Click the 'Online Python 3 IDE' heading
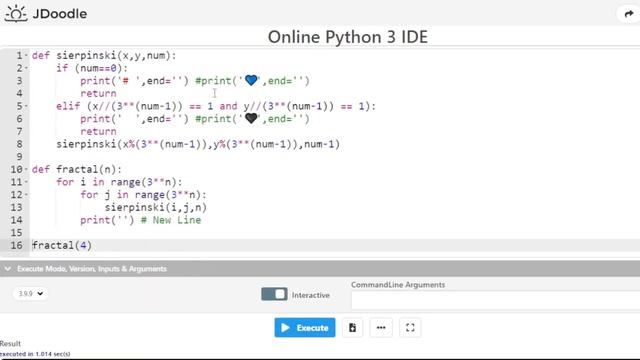 click(x=348, y=37)
